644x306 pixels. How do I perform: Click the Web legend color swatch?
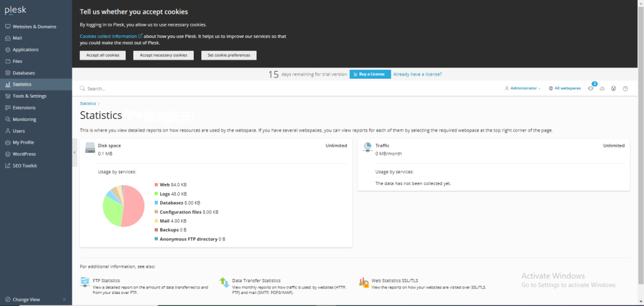click(x=156, y=185)
